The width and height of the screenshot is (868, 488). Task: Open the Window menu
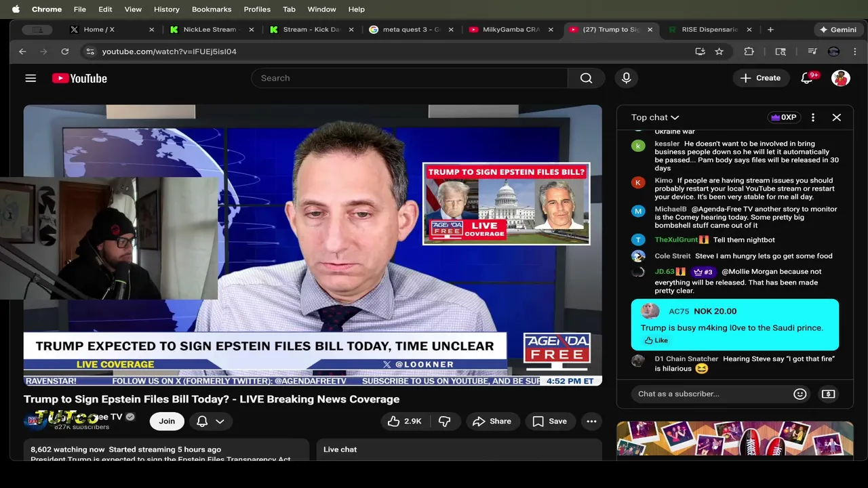pyautogui.click(x=321, y=9)
